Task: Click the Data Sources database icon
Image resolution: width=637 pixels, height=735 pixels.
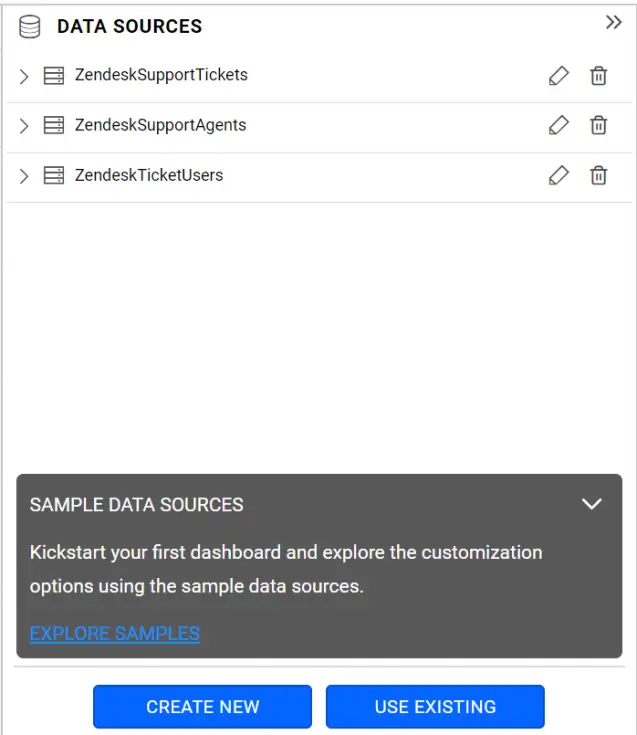Action: coord(31,27)
